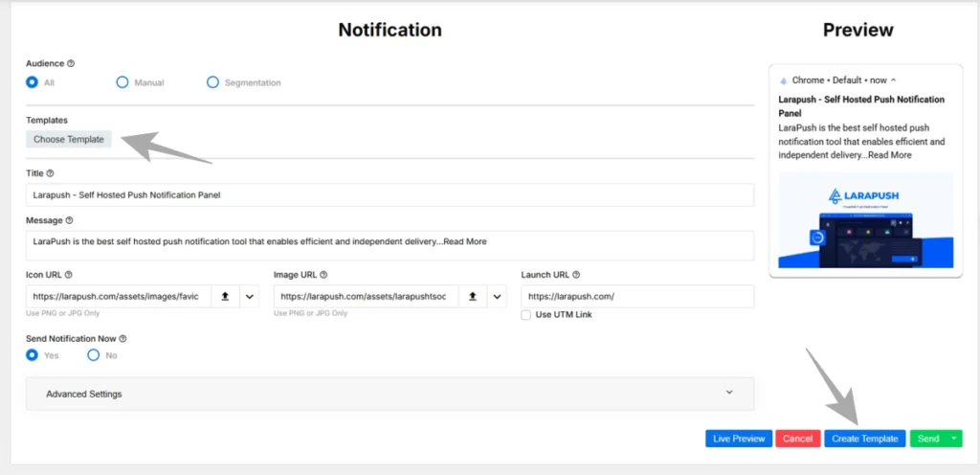Click the Message help icon
Screen dimensions: 980x475
click(x=69, y=220)
